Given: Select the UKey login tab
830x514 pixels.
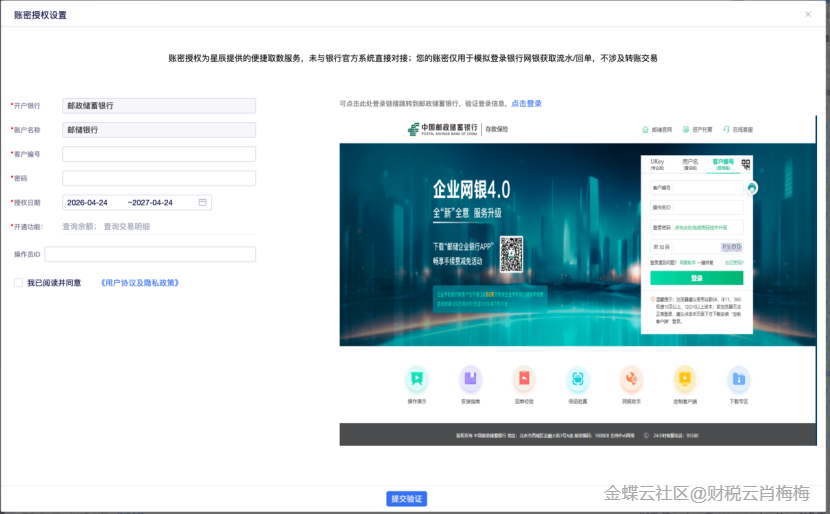Looking at the screenshot, I should (657, 164).
